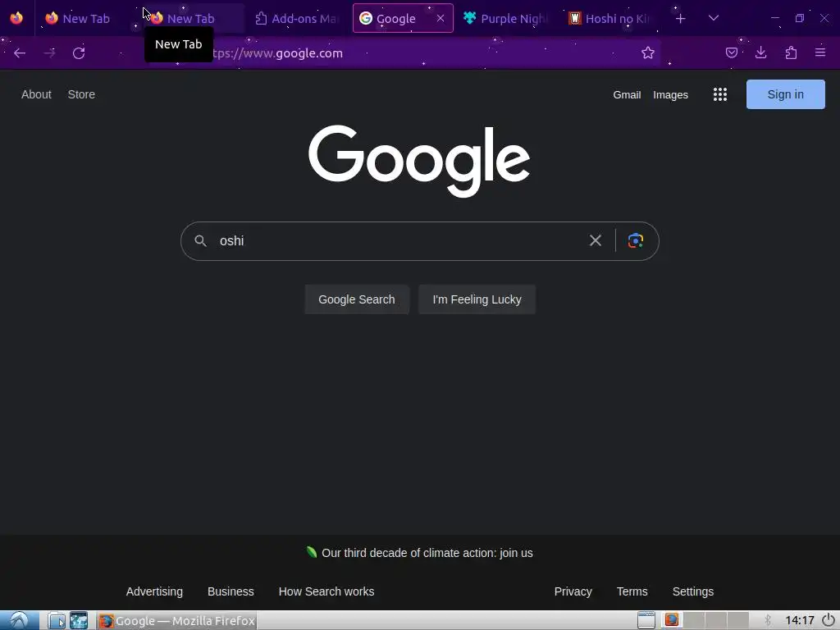The width and height of the screenshot is (840, 630).
Task: Switch to the Purple Night tab
Action: [x=506, y=18]
